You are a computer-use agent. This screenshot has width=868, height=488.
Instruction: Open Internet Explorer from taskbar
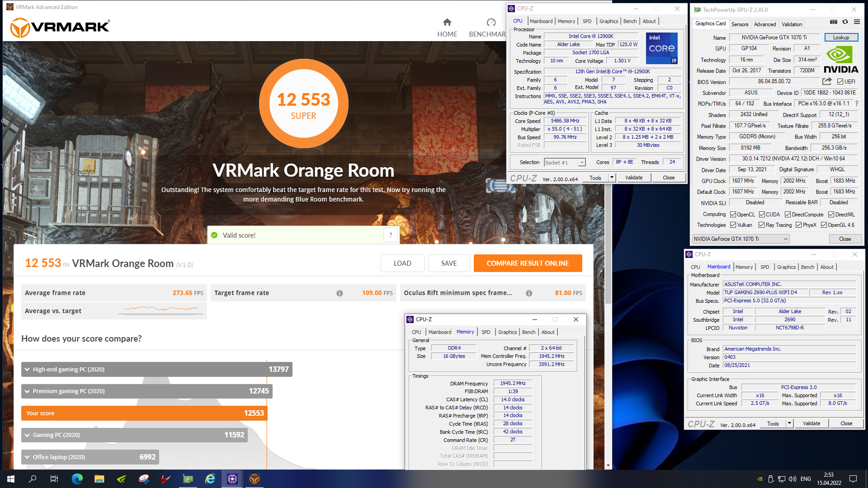(210, 479)
